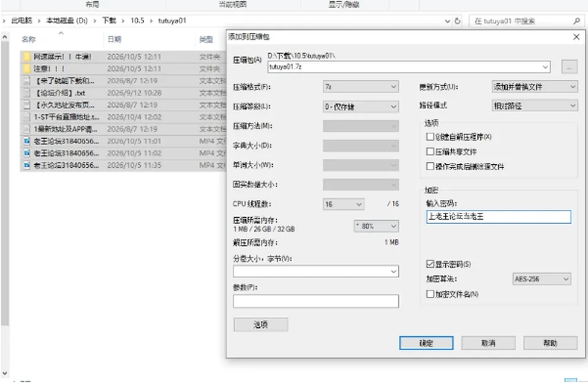Image resolution: width=588 pixels, height=383 pixels.
Task: Expand the 路径模式 dropdown
Action: 534,106
